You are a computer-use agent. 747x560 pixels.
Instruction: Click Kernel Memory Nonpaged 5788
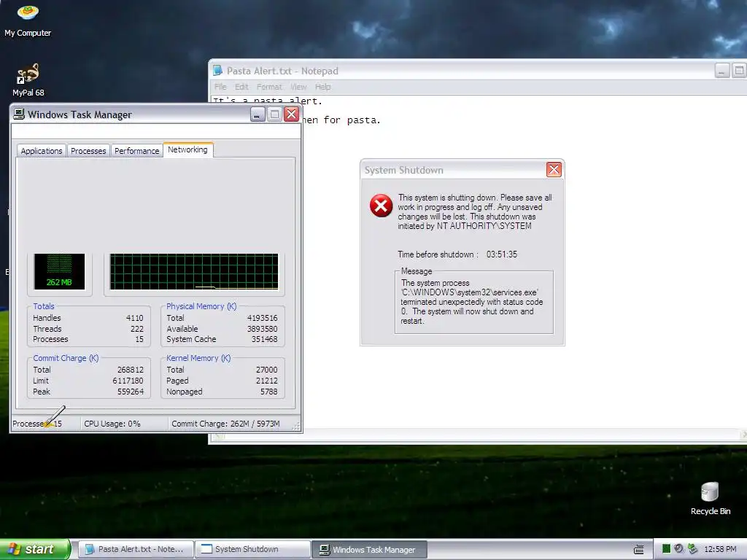[268, 392]
